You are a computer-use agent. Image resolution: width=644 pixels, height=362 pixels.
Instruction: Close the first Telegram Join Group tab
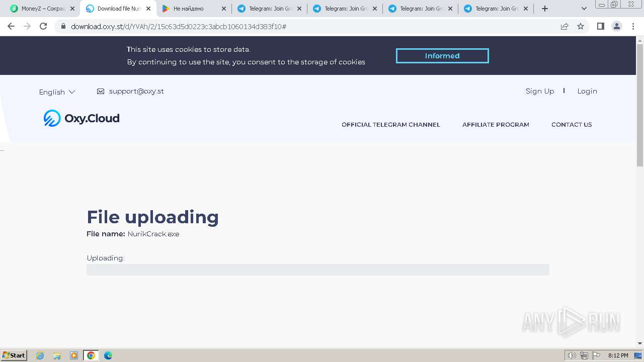click(x=299, y=9)
